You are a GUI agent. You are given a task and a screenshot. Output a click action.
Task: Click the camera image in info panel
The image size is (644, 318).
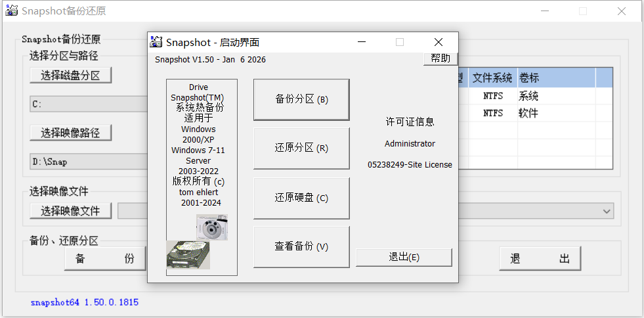[x=211, y=229]
